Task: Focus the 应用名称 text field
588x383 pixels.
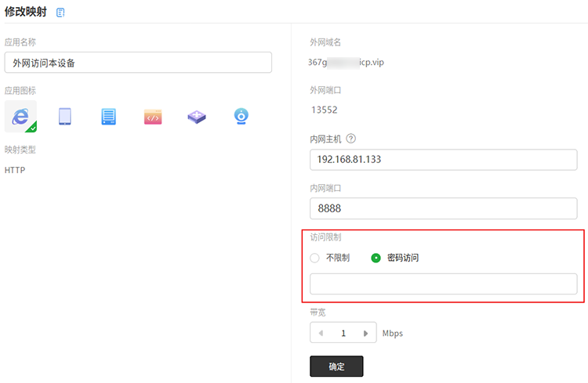Action: point(138,63)
